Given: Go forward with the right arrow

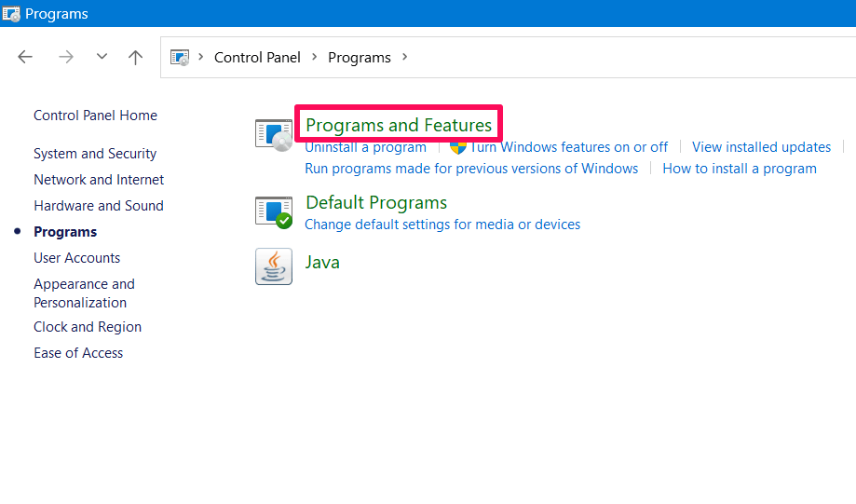Looking at the screenshot, I should [x=66, y=57].
